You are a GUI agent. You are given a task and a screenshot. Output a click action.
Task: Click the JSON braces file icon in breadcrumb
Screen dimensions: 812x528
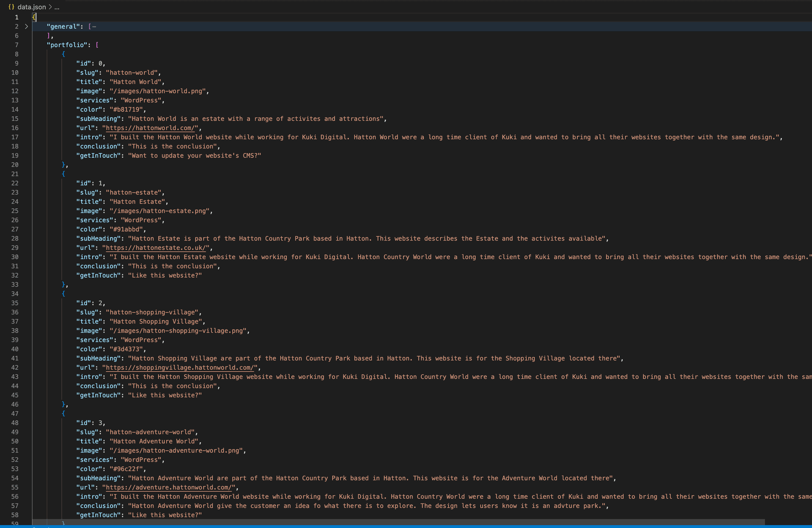[x=11, y=7]
